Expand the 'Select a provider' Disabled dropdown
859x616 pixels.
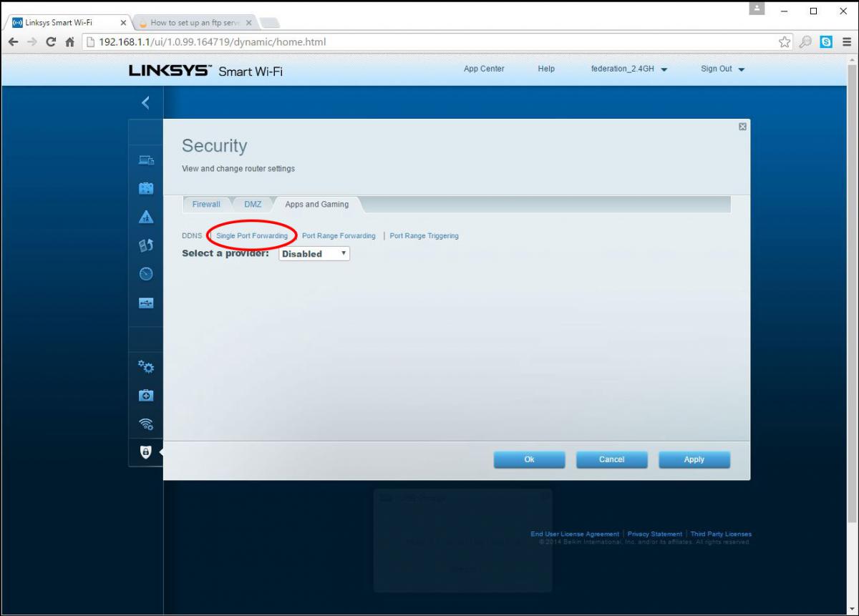click(314, 253)
